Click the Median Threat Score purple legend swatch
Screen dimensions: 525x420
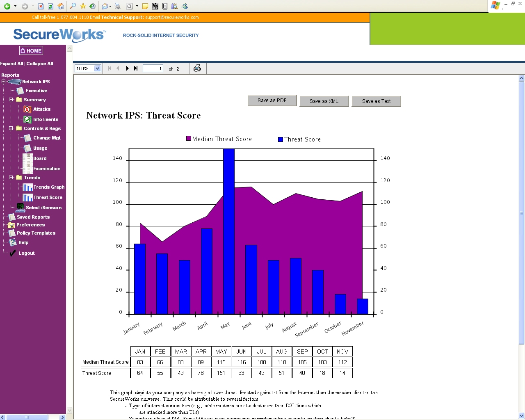click(x=189, y=138)
